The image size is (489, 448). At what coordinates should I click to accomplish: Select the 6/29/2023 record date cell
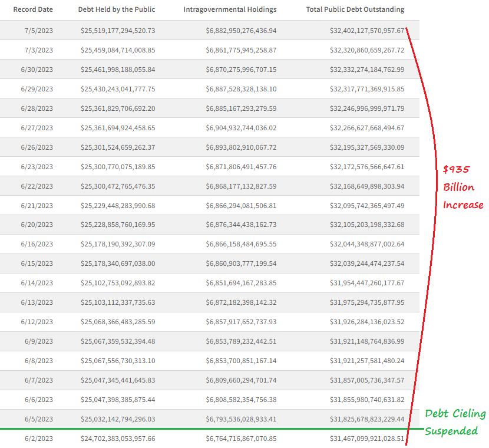pyautogui.click(x=37, y=89)
